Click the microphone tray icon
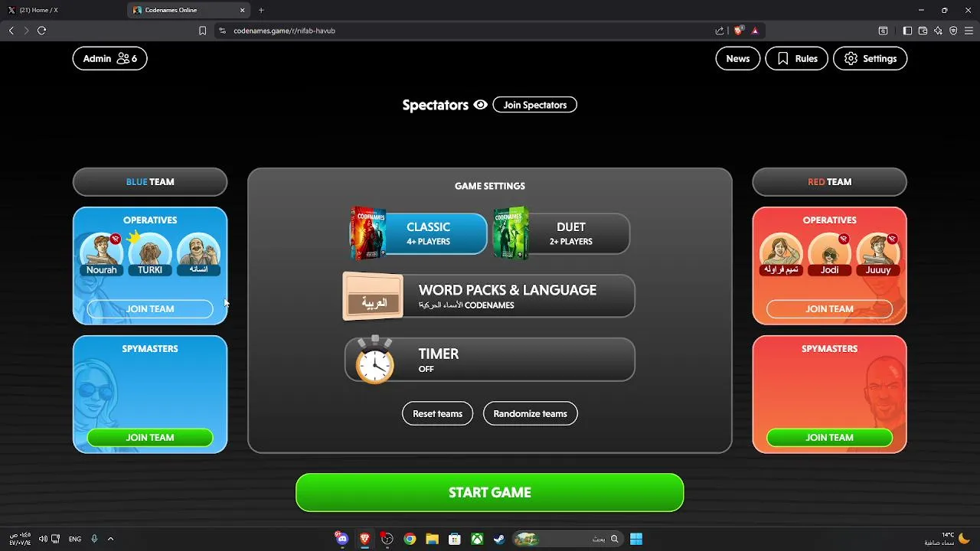This screenshot has height=551, width=980. 94,539
